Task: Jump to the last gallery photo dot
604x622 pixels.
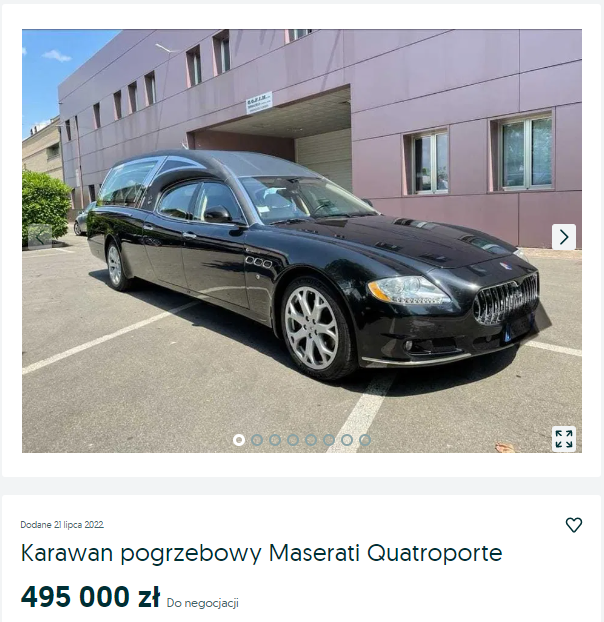Action: pyautogui.click(x=365, y=440)
